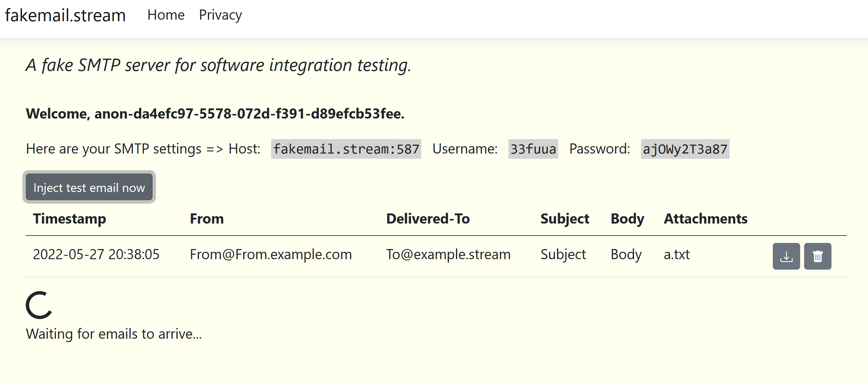Click the username 33fuua code box
868x386 pixels.
tap(533, 149)
